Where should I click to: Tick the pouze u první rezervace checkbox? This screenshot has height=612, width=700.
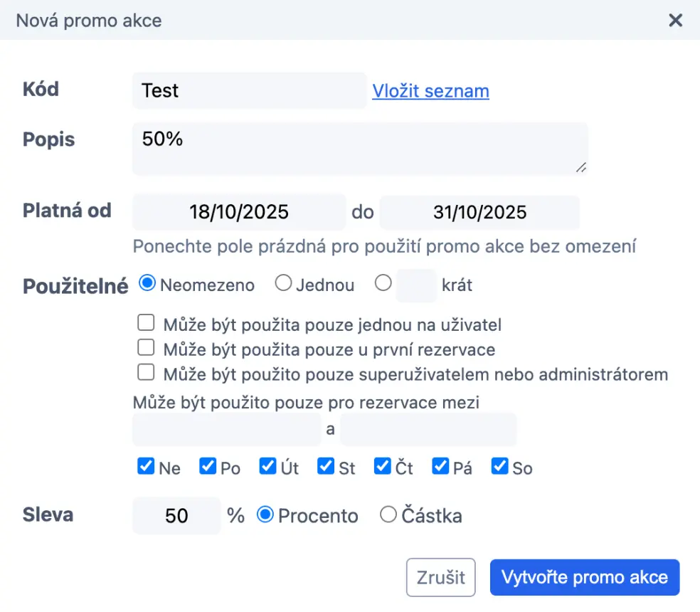point(146,349)
